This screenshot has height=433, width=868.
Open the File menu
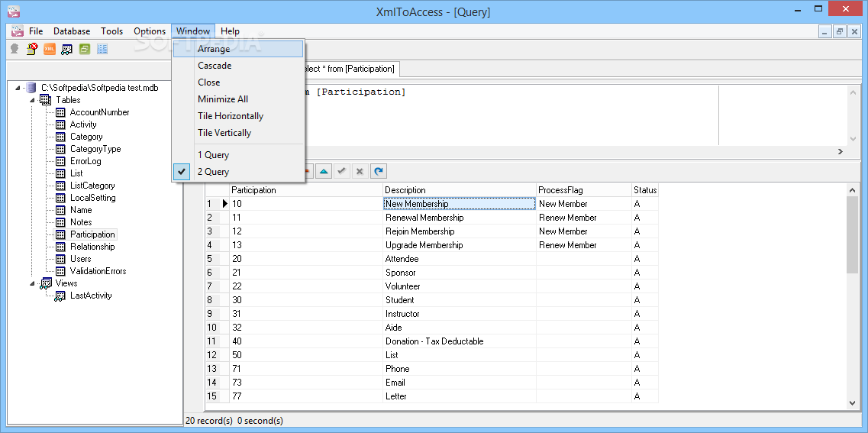coord(36,31)
